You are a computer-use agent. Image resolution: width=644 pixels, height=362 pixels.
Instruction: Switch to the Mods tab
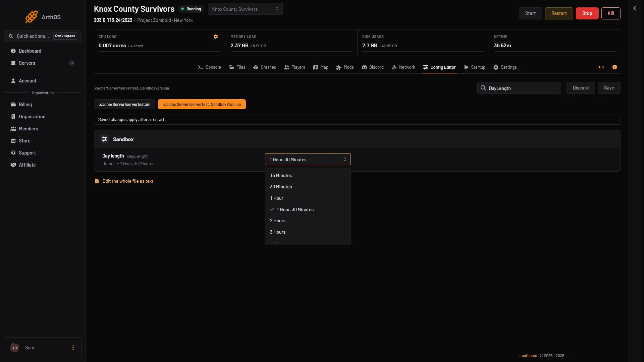[x=345, y=67]
